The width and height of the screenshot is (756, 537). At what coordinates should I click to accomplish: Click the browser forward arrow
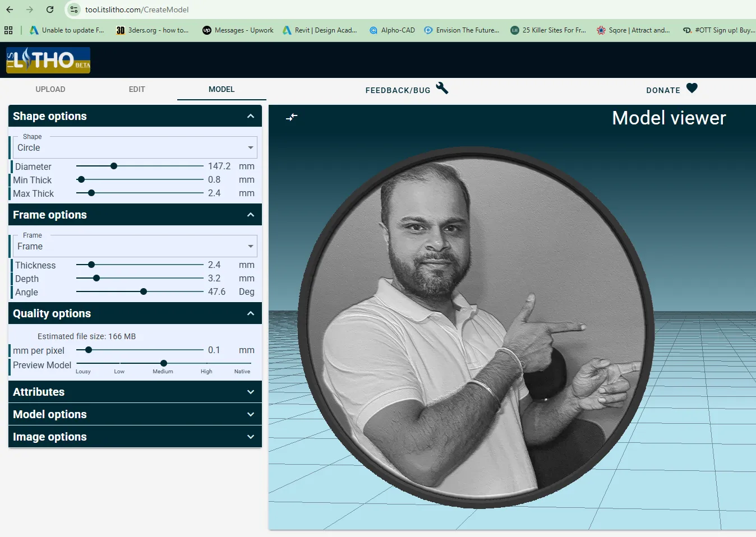30,10
